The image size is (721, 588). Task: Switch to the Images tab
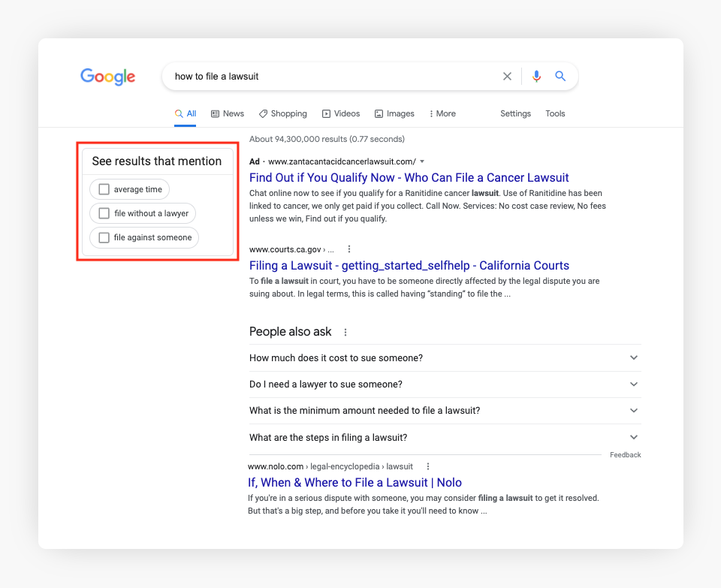[394, 114]
